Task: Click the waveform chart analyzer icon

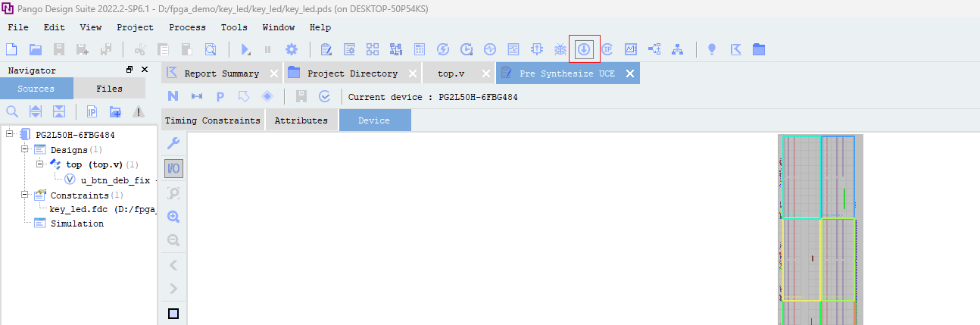Action: click(x=631, y=49)
